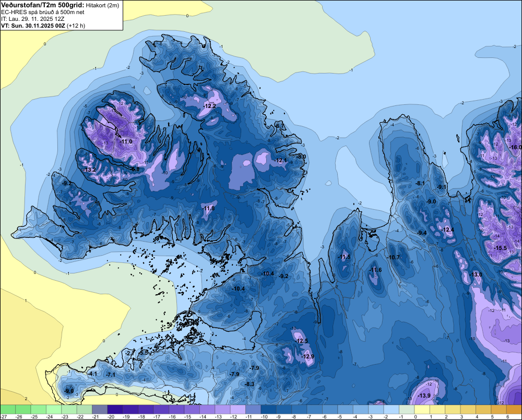Image resolution: width=522 pixels, height=420 pixels.
Task: Click the -12.1 temperature value on map
Action: 281,160
